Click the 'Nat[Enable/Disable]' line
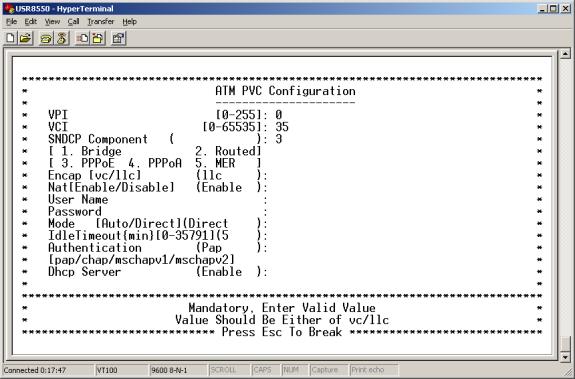575x379 pixels. click(158, 187)
